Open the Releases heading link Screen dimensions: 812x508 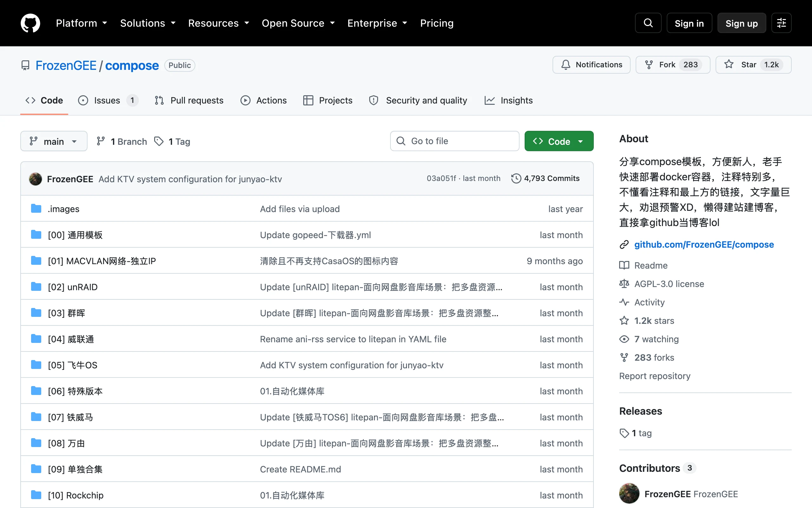[x=640, y=411]
